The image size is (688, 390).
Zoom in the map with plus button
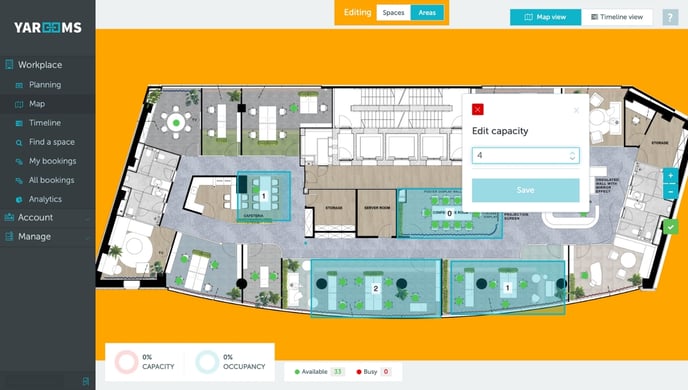coord(670,176)
